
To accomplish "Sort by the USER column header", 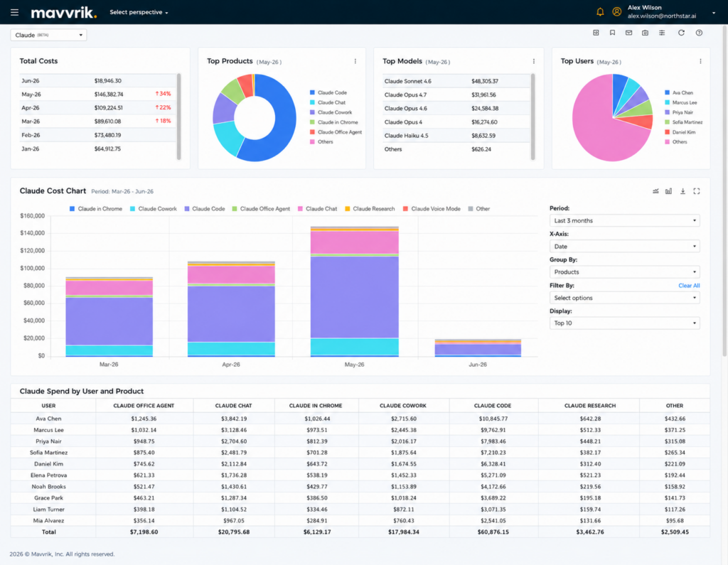I will (49, 406).
